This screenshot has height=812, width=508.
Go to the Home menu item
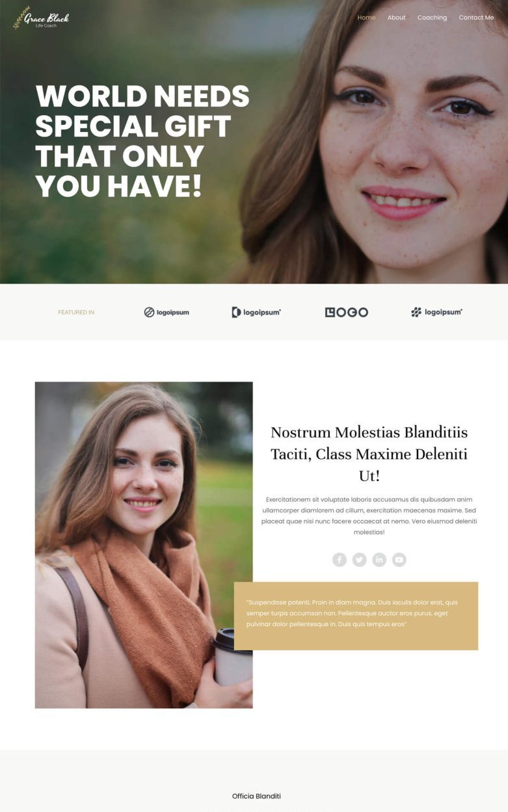tap(366, 18)
